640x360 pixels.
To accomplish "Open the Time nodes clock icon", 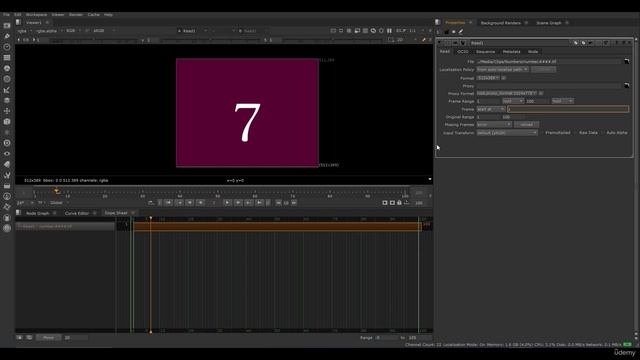I will (x=7, y=47).
